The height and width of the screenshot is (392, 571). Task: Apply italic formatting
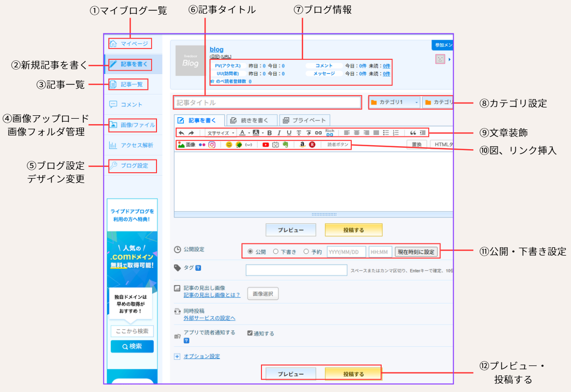point(279,132)
